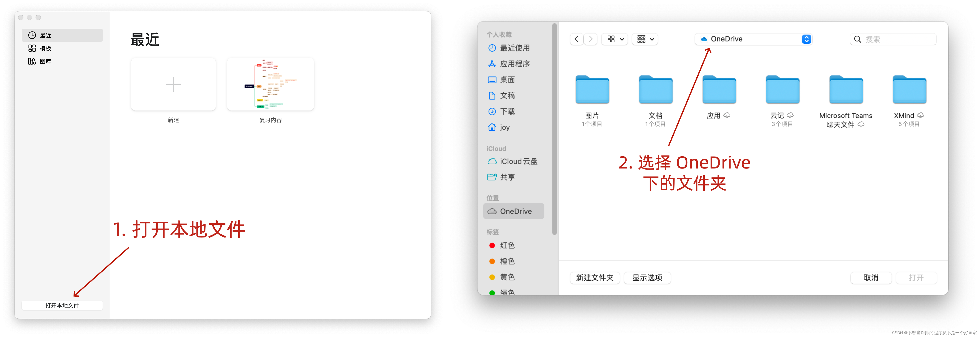Open the 云记 folder
The width and height of the screenshot is (980, 337).
[782, 90]
